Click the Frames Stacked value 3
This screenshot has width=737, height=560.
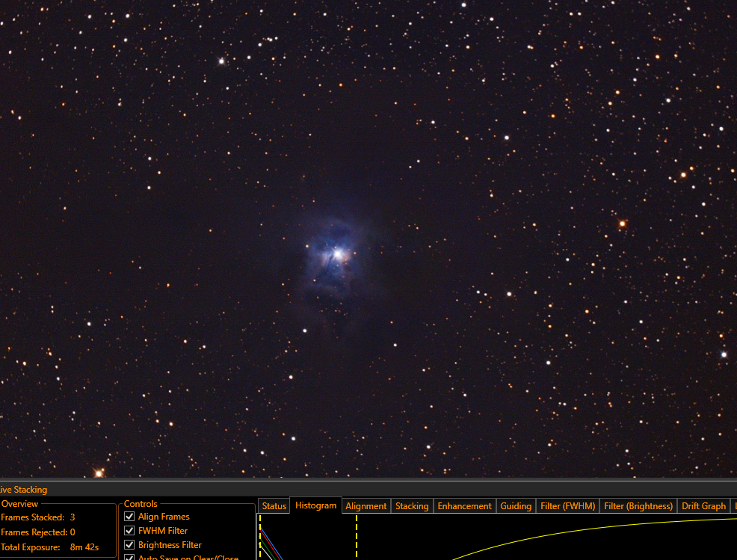(73, 517)
